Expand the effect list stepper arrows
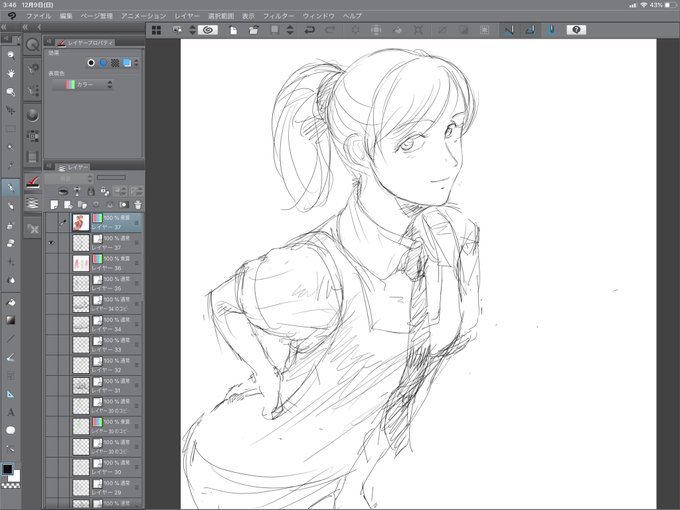This screenshot has height=510, width=680. click(137, 63)
